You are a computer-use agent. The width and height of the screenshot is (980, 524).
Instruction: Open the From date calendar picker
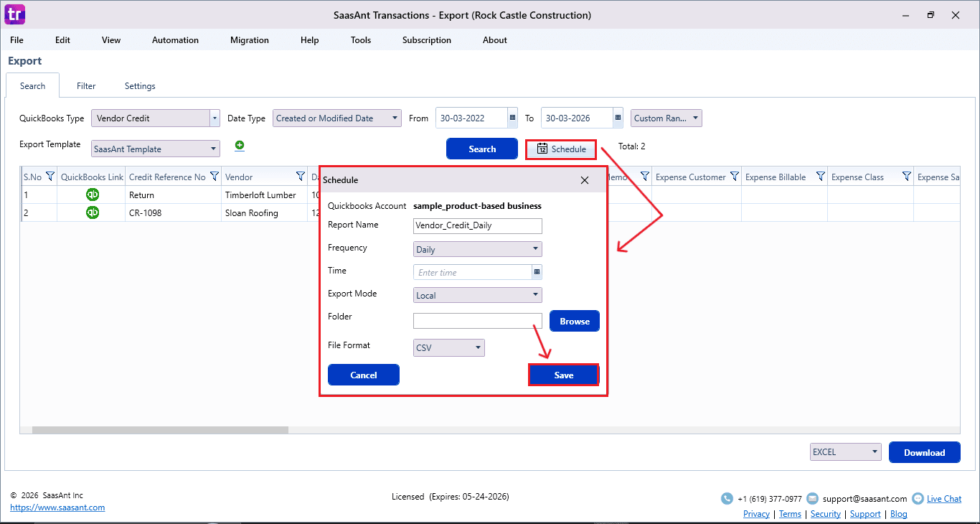[512, 118]
